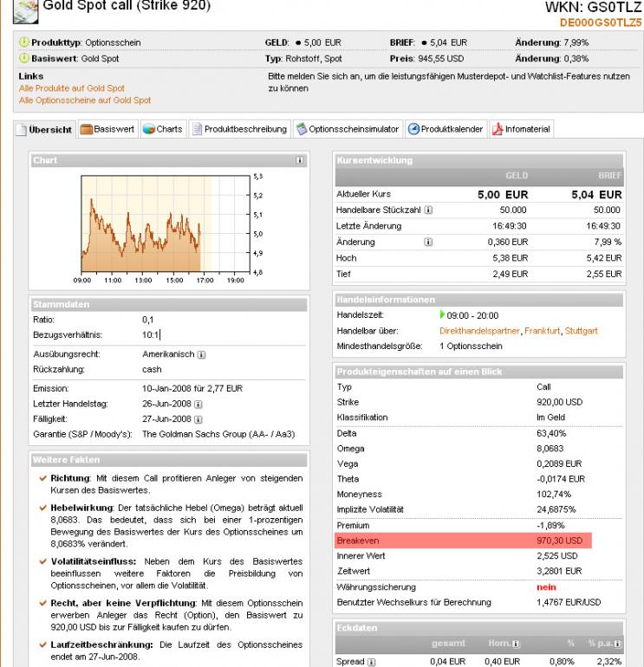Screen dimensions: 644x667
Task: Switch to the Basiswert tab
Action: click(107, 129)
